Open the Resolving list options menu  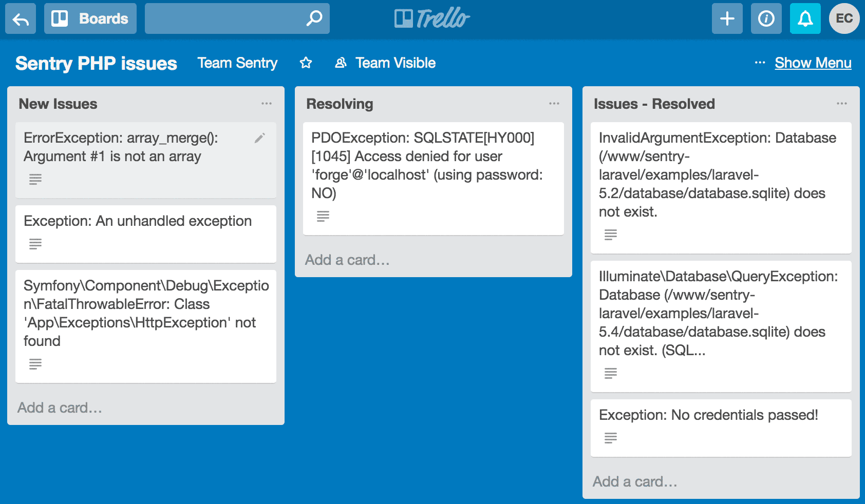554,104
